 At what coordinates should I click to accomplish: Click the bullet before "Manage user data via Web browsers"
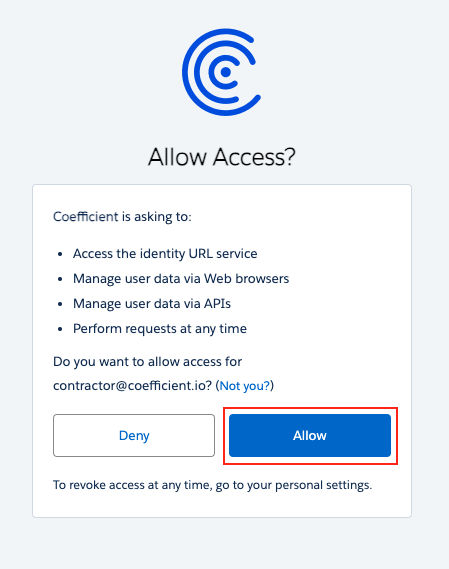60,279
